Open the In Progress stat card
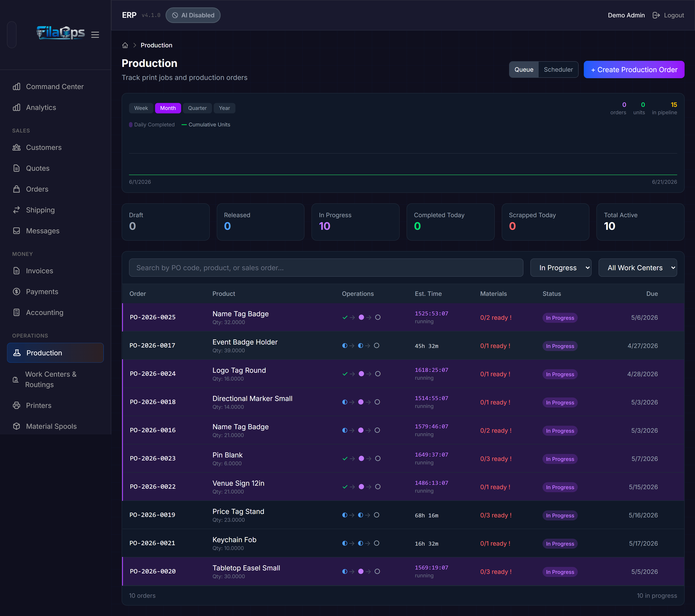 (x=355, y=222)
